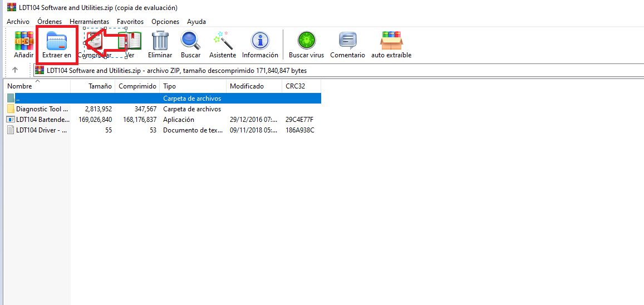
Task: Click size value 2,813,952
Action: pyautogui.click(x=98, y=109)
